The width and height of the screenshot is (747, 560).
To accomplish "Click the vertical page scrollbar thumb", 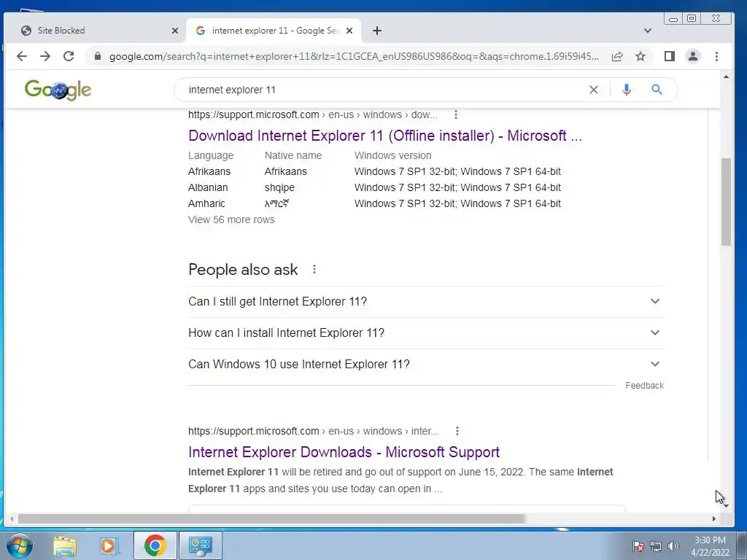I will 726,202.
